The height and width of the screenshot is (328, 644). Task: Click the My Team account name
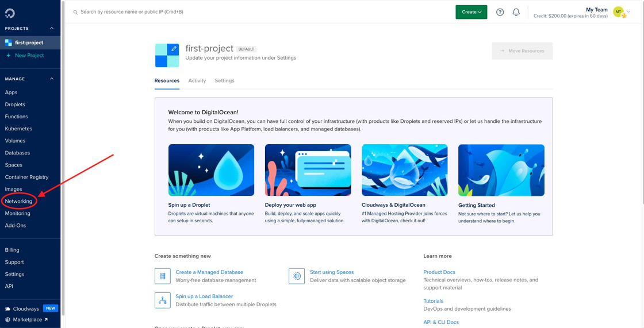pyautogui.click(x=597, y=9)
